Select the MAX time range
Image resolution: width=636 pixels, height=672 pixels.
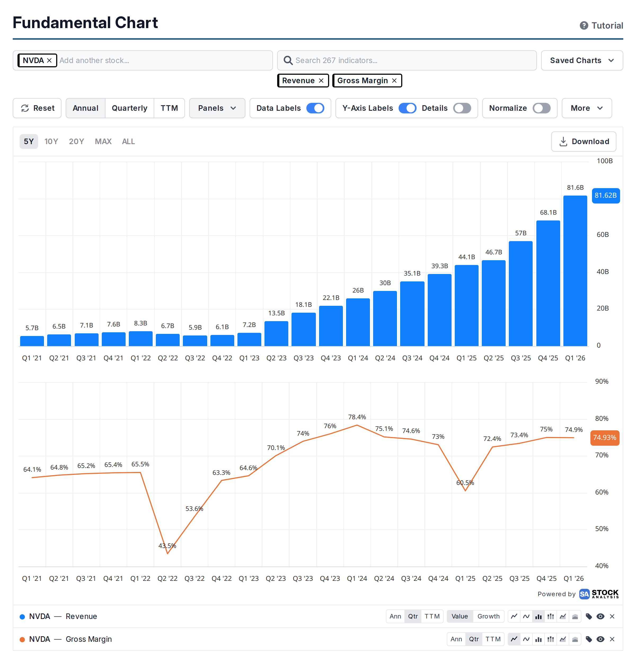pyautogui.click(x=103, y=142)
